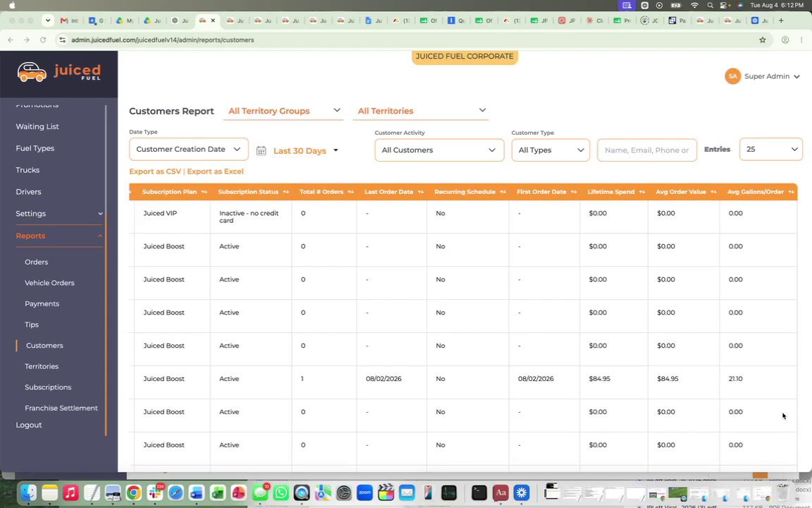Go to Waiting List in sidebar
Viewport: 812px width, 508px height.
37,126
